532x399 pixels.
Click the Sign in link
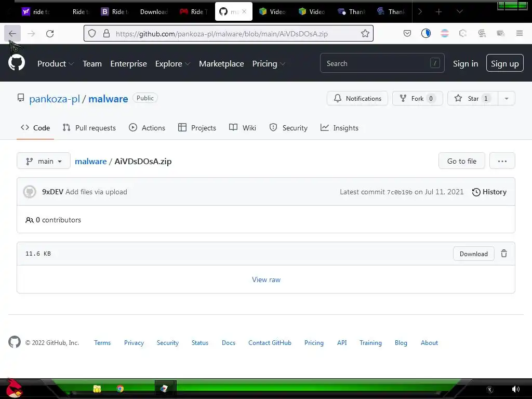point(465,64)
